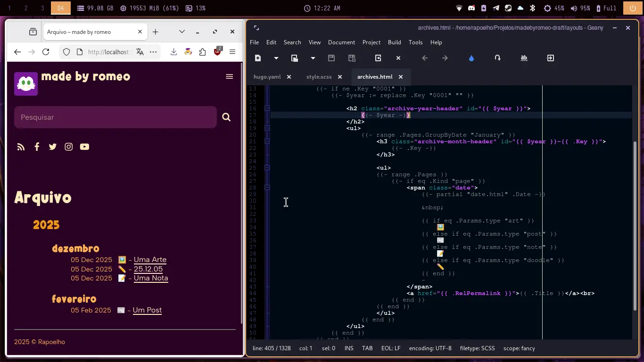Click the Twitter icon on the website
Image resolution: width=644 pixels, height=362 pixels.
[x=53, y=147]
